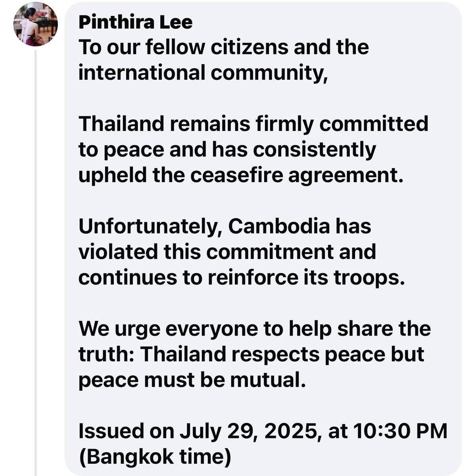Click the Pinthira Lee name link
This screenshot has width=476, height=476.
tap(136, 22)
